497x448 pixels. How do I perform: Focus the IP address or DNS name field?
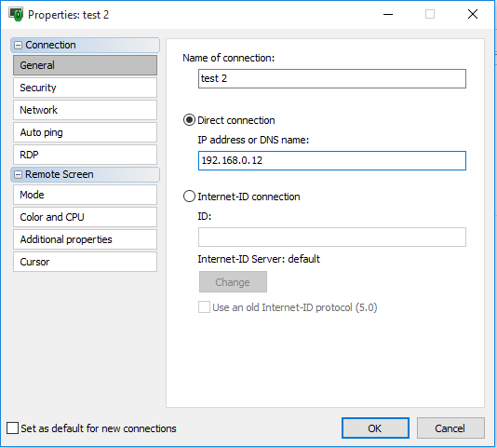[332, 160]
